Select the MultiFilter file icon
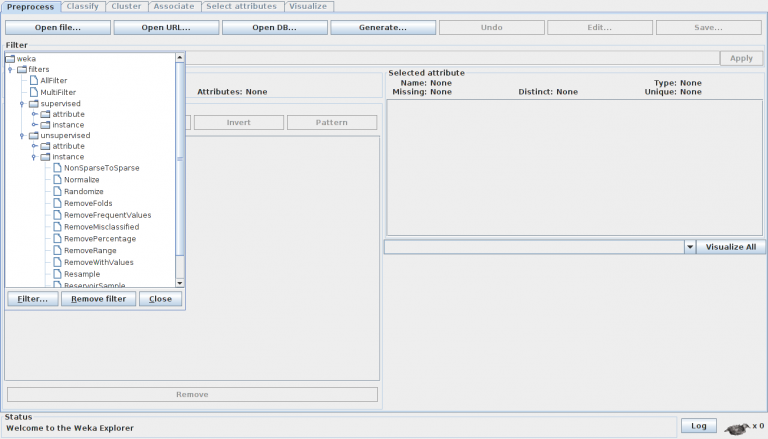Image resolution: width=768 pixels, height=439 pixels. click(x=33, y=92)
